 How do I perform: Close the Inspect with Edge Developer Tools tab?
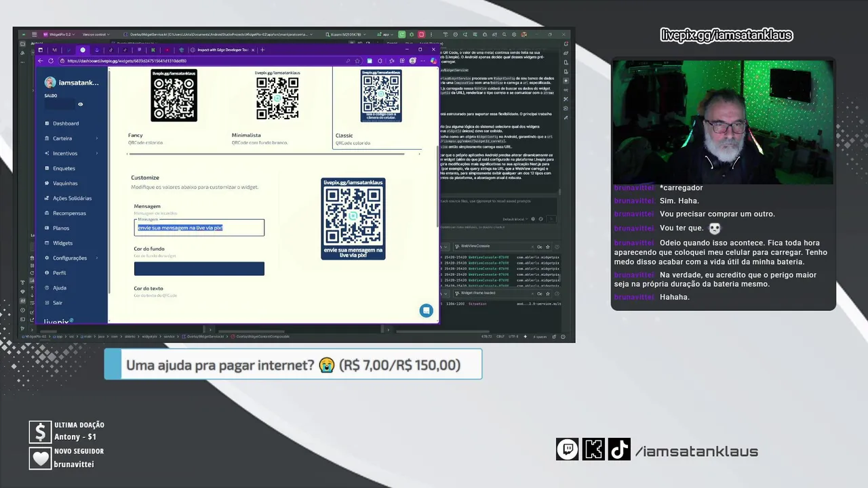click(x=254, y=49)
